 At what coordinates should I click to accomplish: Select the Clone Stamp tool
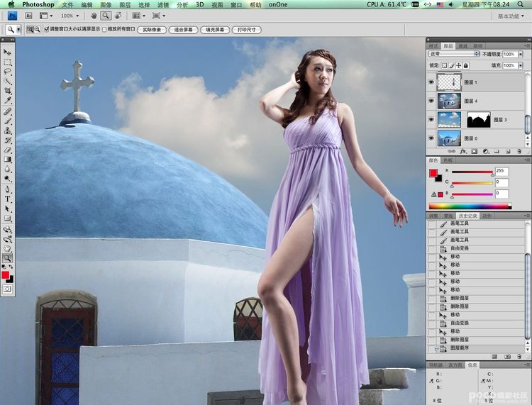coord(7,131)
